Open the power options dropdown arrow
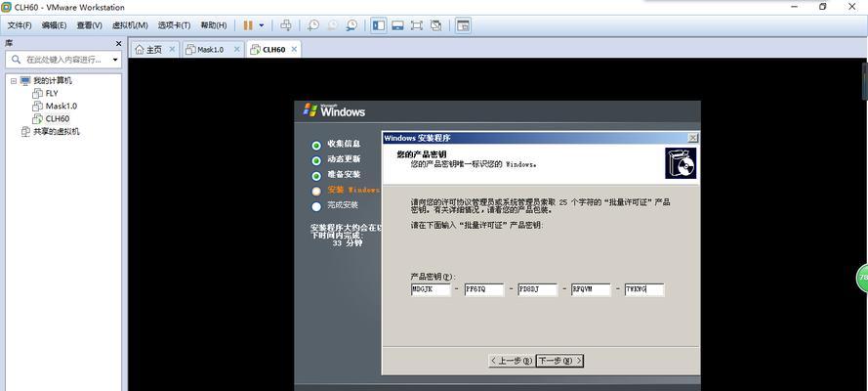This screenshot has height=391, width=868. [x=262, y=25]
